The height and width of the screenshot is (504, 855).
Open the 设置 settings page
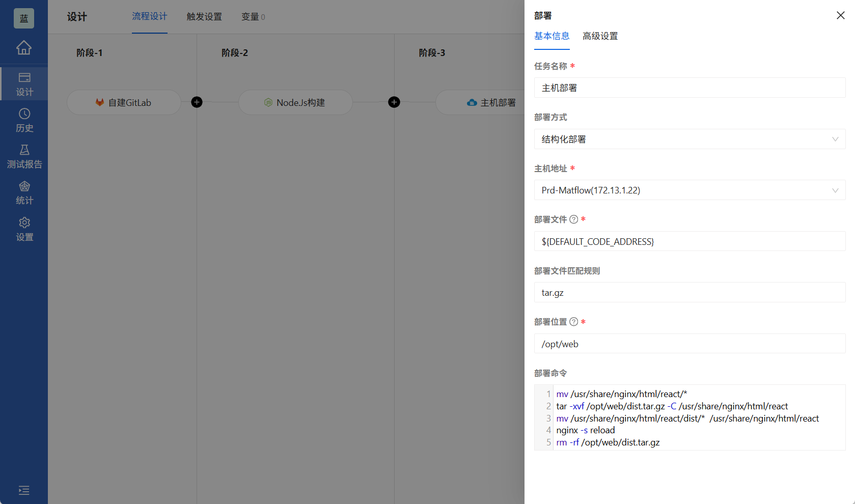(x=24, y=229)
